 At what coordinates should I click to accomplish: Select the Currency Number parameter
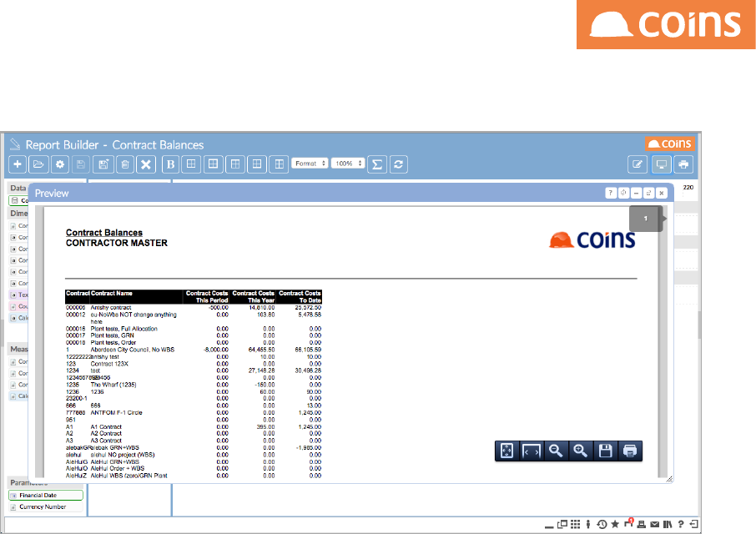pos(46,506)
